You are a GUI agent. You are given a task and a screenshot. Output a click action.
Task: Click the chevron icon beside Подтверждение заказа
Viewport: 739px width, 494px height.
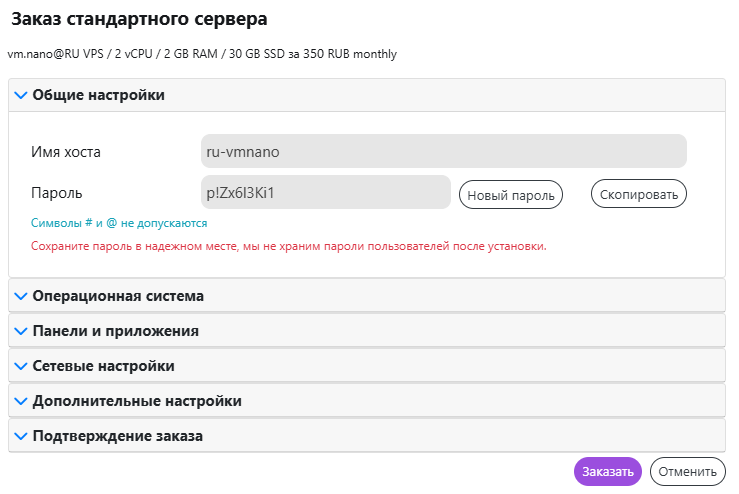pyautogui.click(x=21, y=436)
